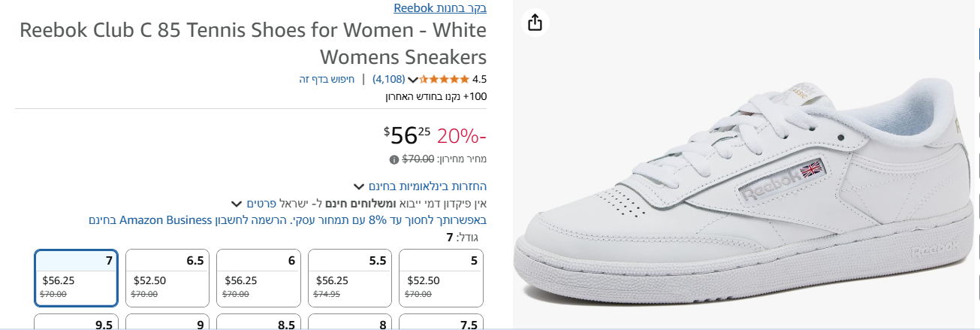Image resolution: width=980 pixels, height=330 pixels.
Task: Open the rating breakdown chevron near stars
Action: tap(412, 79)
